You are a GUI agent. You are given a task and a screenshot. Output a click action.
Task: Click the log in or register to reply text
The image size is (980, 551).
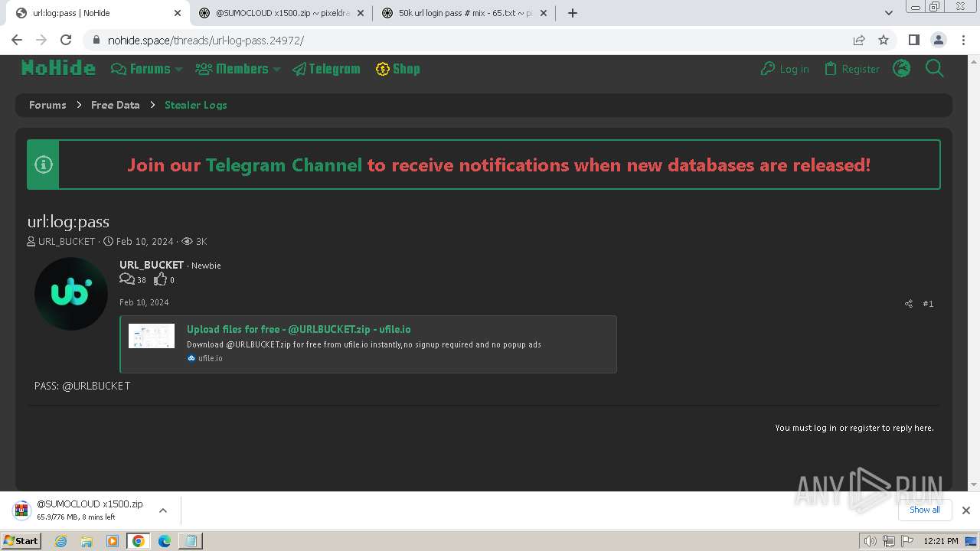tap(854, 428)
